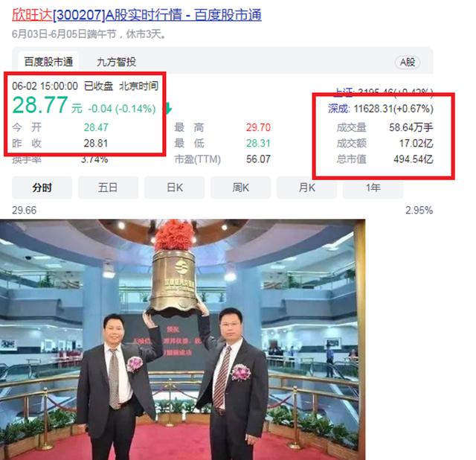476x460 pixels.
Task: Click the 总市值 494.54亿 value
Action: pyautogui.click(x=414, y=159)
